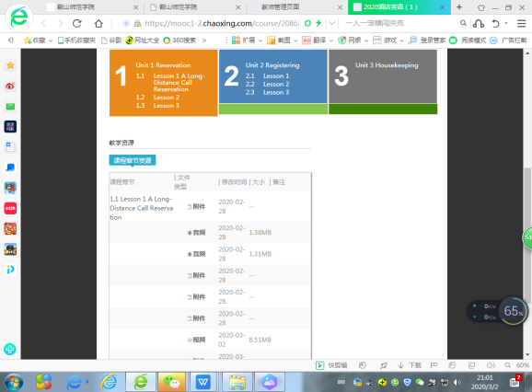This screenshot has height=392, width=532.
Task: Switch to second 鞍山师范学院 tab
Action: click(195, 7)
